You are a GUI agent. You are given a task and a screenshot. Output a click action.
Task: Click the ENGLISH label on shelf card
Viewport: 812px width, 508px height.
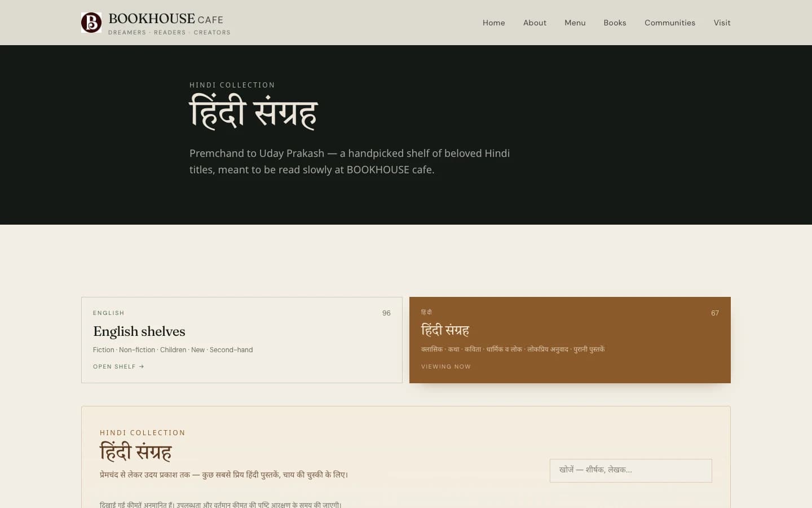[109, 313]
